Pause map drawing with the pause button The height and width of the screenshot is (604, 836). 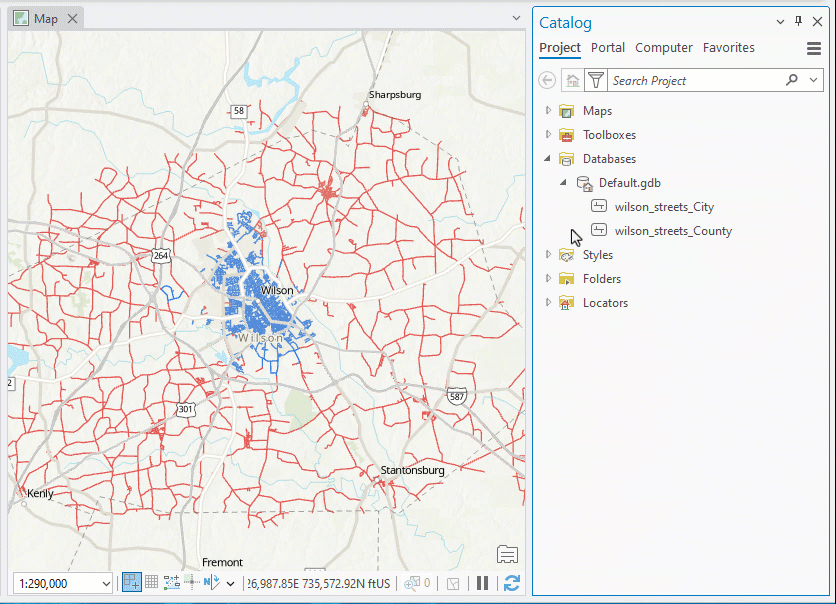click(x=483, y=583)
